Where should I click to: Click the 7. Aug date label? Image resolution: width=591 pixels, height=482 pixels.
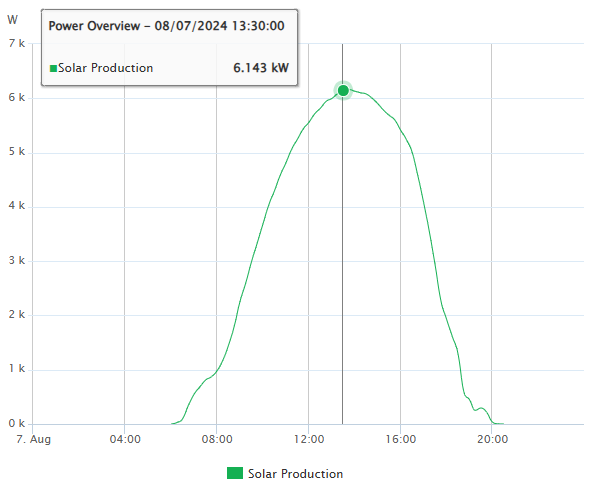(34, 439)
